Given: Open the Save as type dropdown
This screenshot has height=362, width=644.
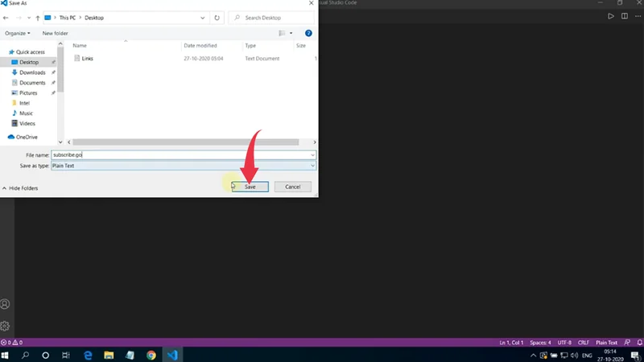Looking at the screenshot, I should (x=184, y=166).
